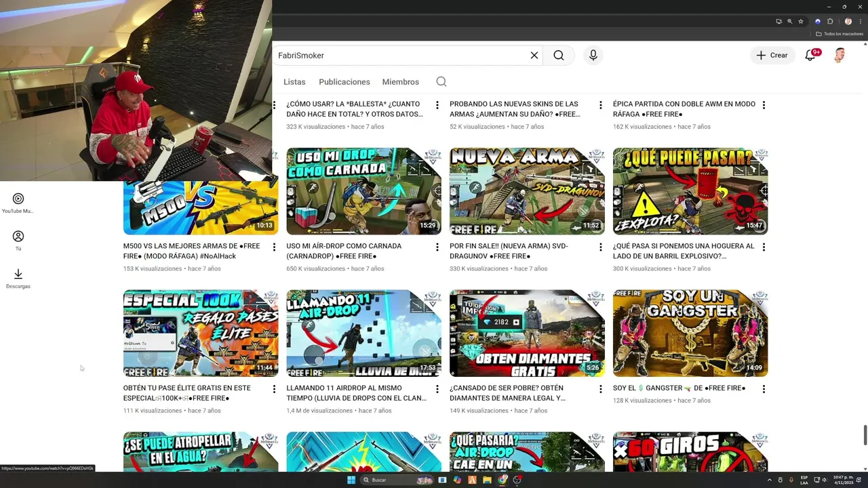Screen dimensions: 868x488
Task: Open USO MI AÍR-DROP COMO CARNADA title link
Action: tap(344, 251)
